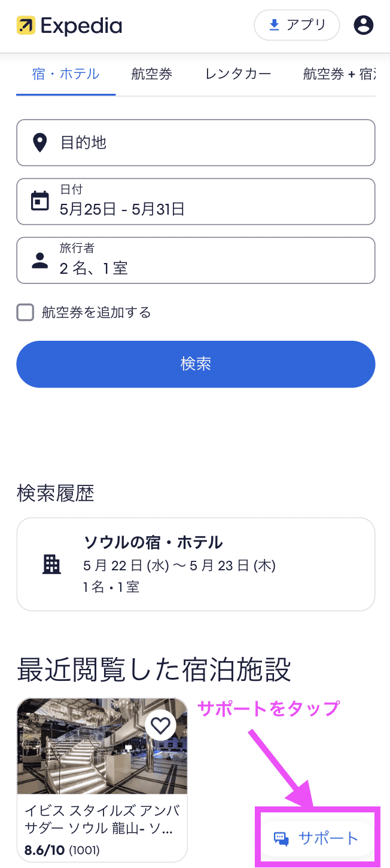
Task: Open the date picker showing 5月25日 - 5月31日
Action: (196, 201)
